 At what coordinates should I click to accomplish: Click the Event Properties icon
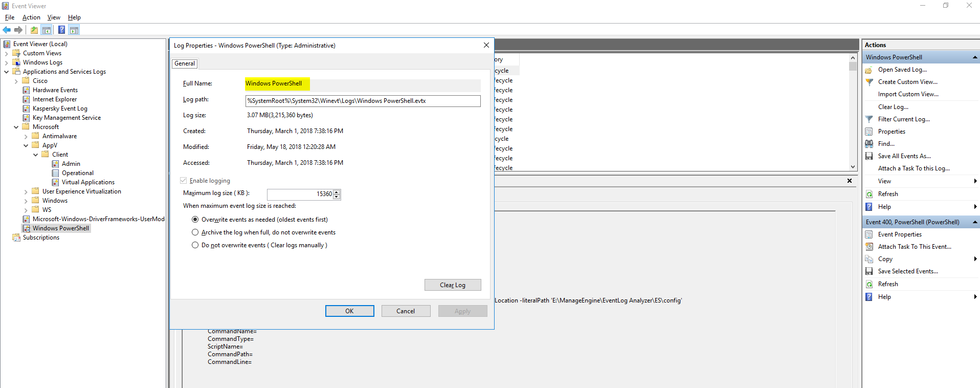click(x=869, y=234)
